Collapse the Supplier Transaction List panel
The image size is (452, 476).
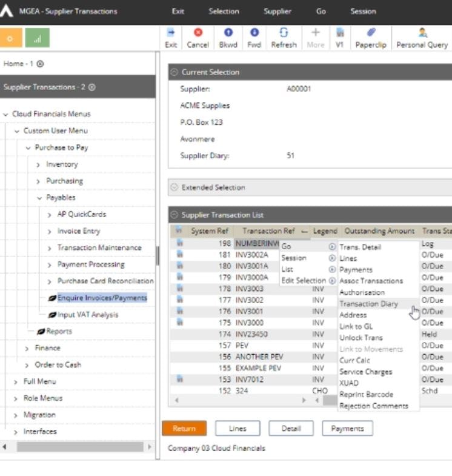[x=174, y=215]
